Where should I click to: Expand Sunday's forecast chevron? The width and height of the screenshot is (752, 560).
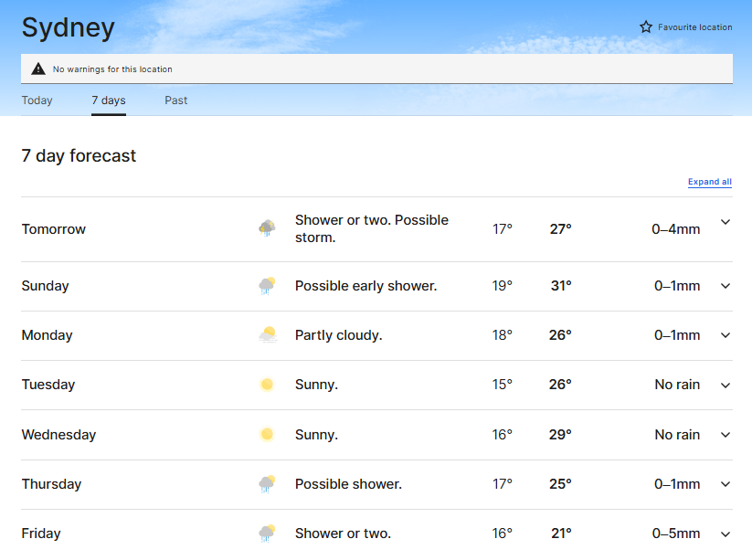[x=726, y=286]
